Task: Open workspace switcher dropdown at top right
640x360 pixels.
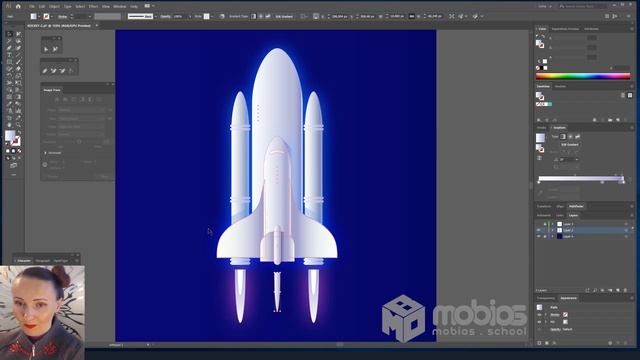Action: point(544,6)
